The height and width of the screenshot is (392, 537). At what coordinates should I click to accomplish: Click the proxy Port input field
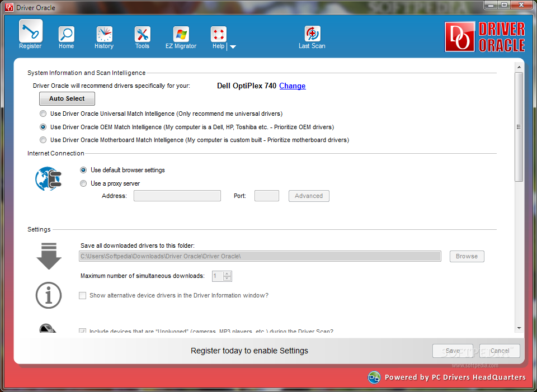click(x=267, y=196)
